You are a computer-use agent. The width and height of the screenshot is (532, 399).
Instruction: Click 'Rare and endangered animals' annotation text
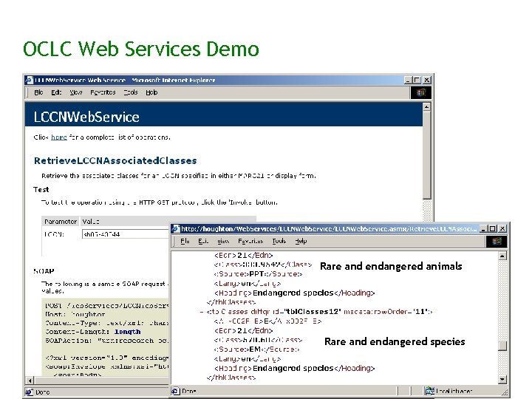(391, 266)
